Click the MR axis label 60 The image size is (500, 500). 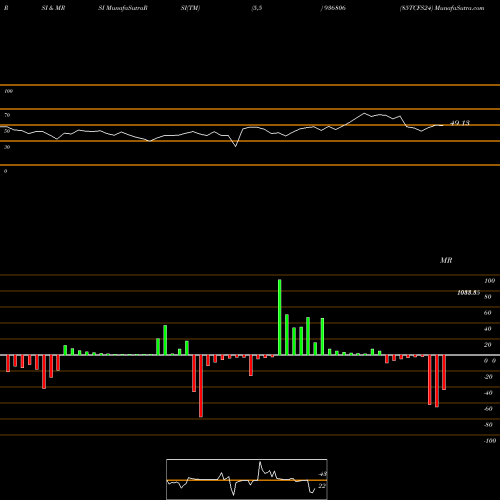488,313
